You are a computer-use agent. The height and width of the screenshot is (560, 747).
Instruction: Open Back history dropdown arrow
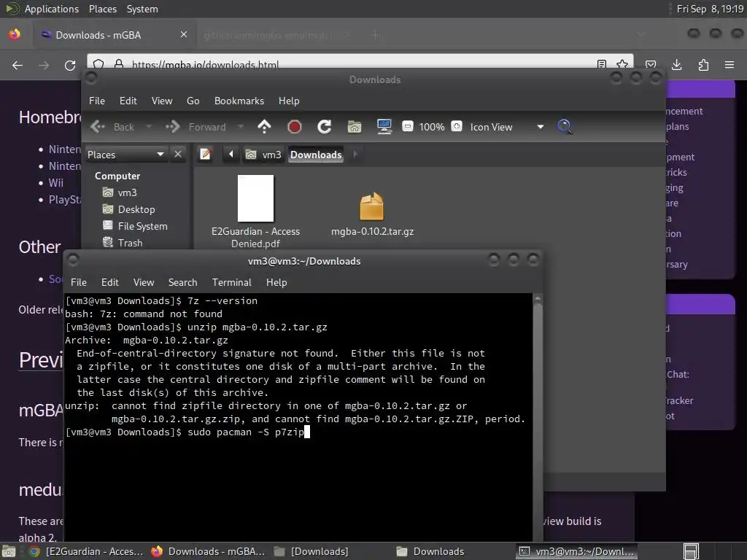point(149,127)
